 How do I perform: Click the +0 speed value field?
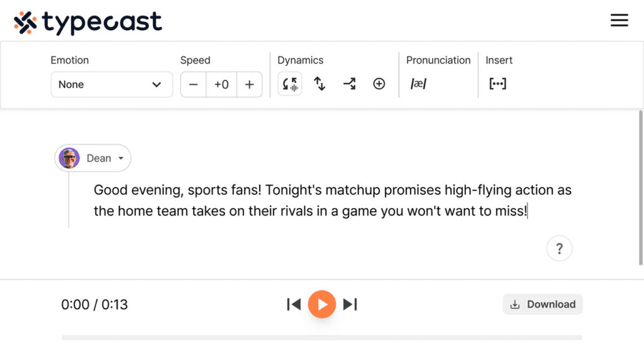pos(221,85)
